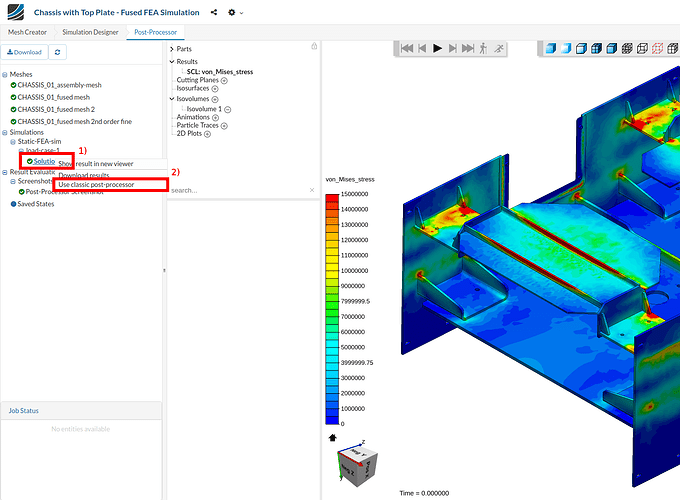Viewport: 680px width, 500px height.
Task: Select the Isovolume 1 item
Action: (204, 109)
